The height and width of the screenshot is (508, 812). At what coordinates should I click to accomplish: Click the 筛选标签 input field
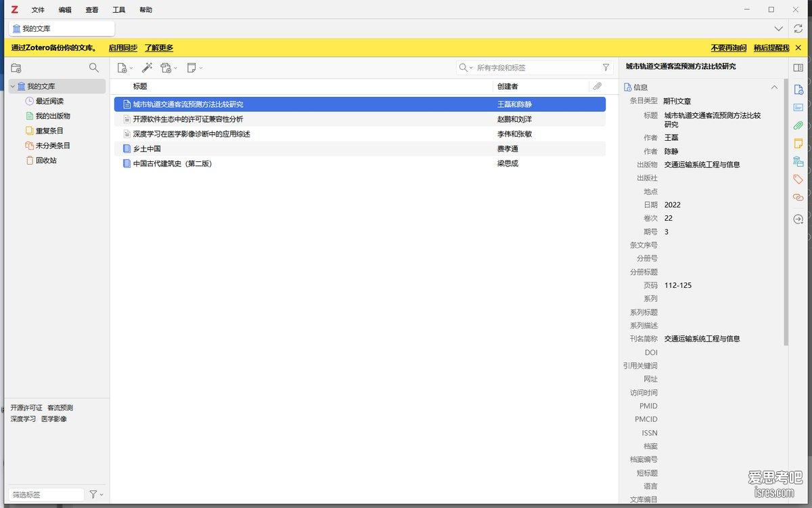47,494
